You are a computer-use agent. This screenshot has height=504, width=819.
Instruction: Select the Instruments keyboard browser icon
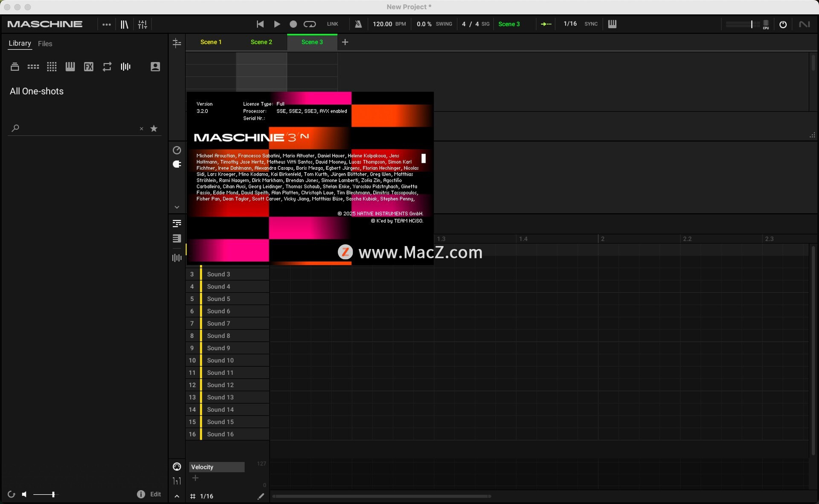coord(70,67)
